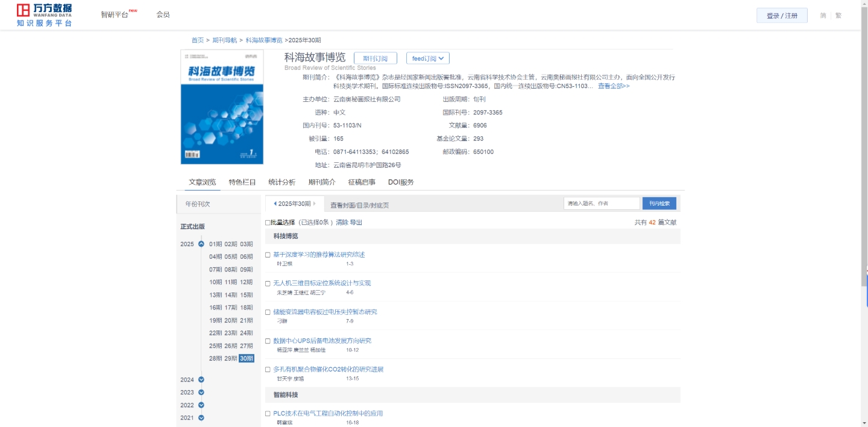Select checkbox for 数据中心UPS后备电池发展方向研究
The image size is (868, 427).
[268, 341]
